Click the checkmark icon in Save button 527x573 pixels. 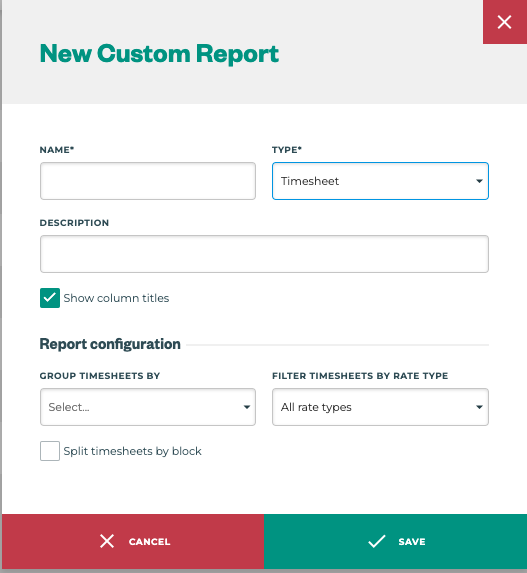(x=377, y=541)
